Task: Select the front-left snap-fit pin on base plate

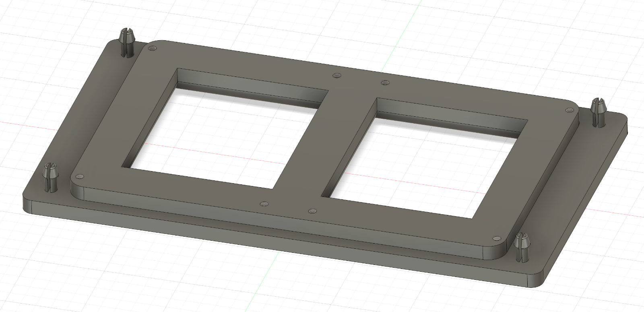Action: (51, 178)
